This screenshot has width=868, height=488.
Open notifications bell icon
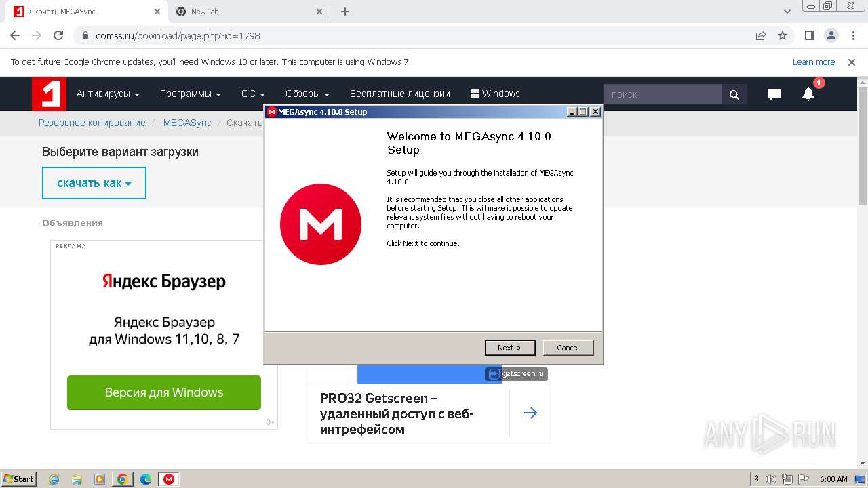808,94
